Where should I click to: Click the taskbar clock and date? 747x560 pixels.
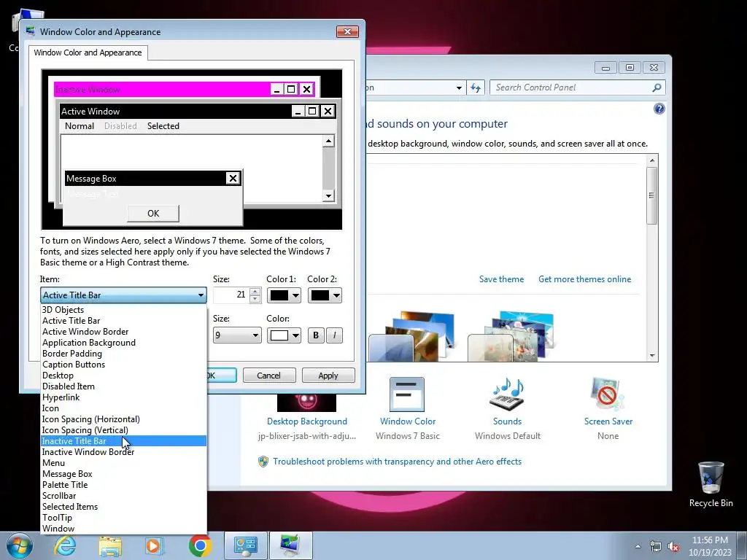[710, 546]
